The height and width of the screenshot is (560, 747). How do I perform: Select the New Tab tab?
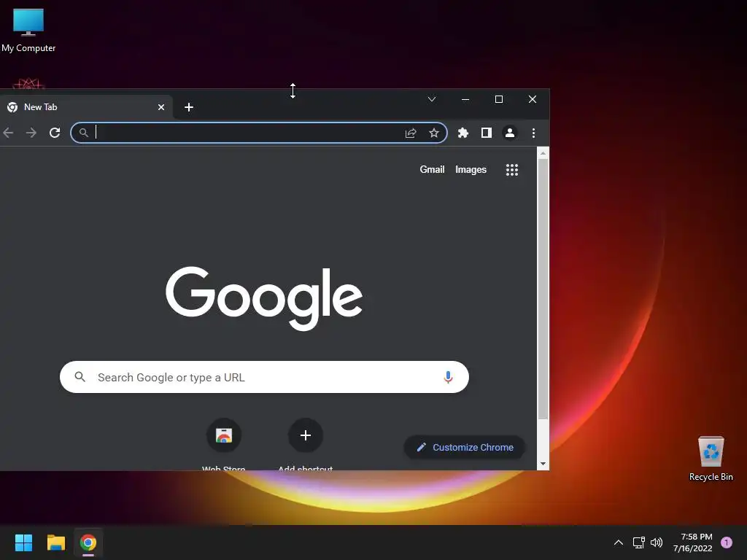(86, 107)
